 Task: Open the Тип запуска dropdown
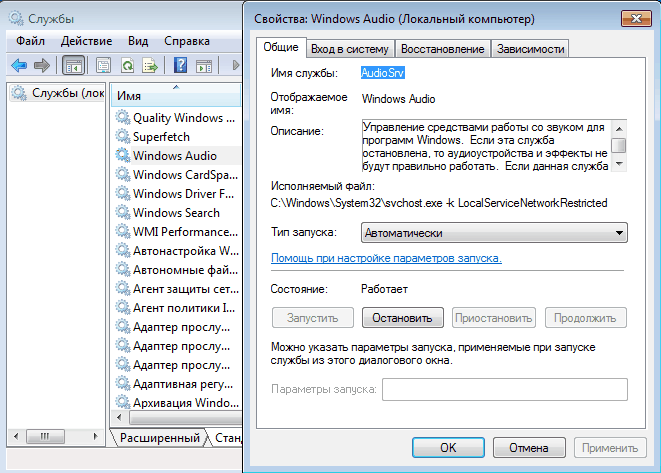coord(494,233)
